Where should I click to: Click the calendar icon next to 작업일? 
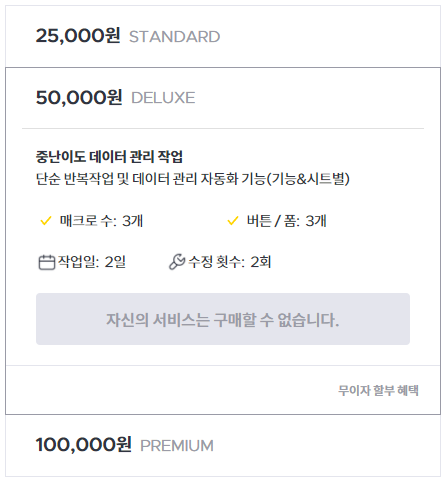click(47, 262)
